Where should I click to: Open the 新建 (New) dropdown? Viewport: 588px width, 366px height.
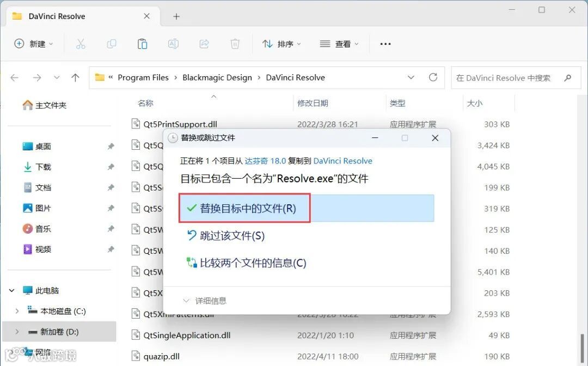point(33,44)
